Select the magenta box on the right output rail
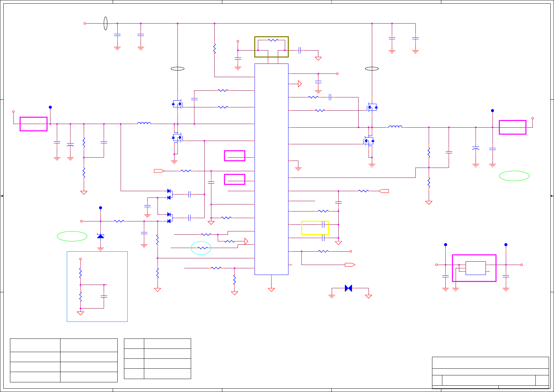This screenshot has height=392, width=554. coord(512,127)
